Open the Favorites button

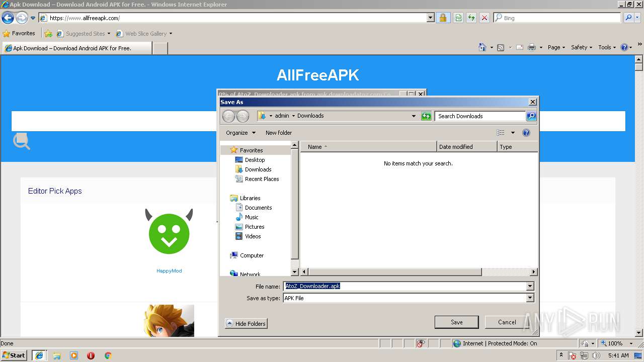click(19, 34)
